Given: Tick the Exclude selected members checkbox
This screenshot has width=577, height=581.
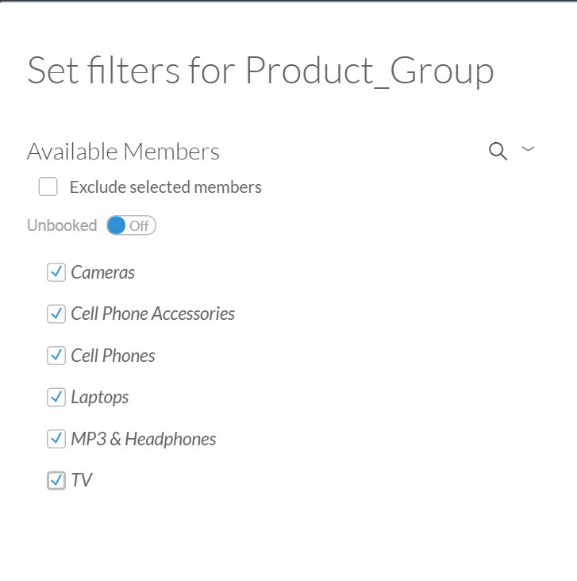Looking at the screenshot, I should pos(48,186).
